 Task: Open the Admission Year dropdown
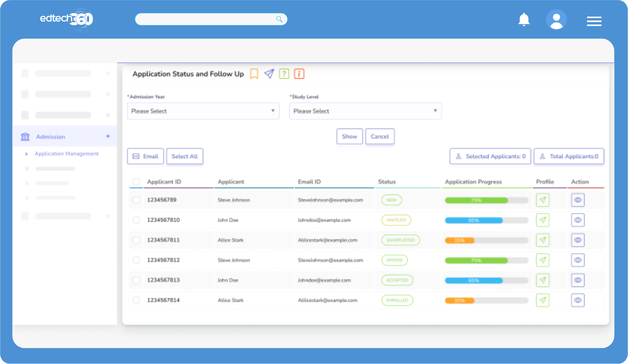pos(203,111)
